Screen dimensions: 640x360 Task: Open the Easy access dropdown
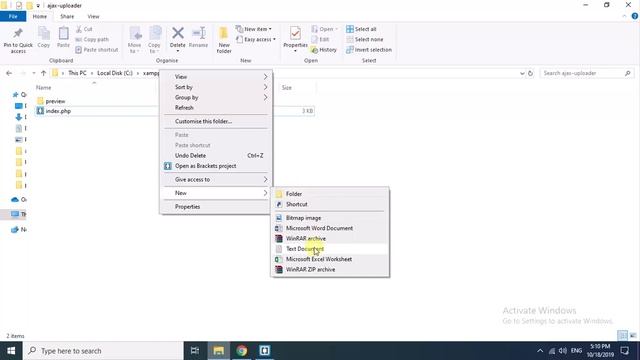click(x=256, y=40)
